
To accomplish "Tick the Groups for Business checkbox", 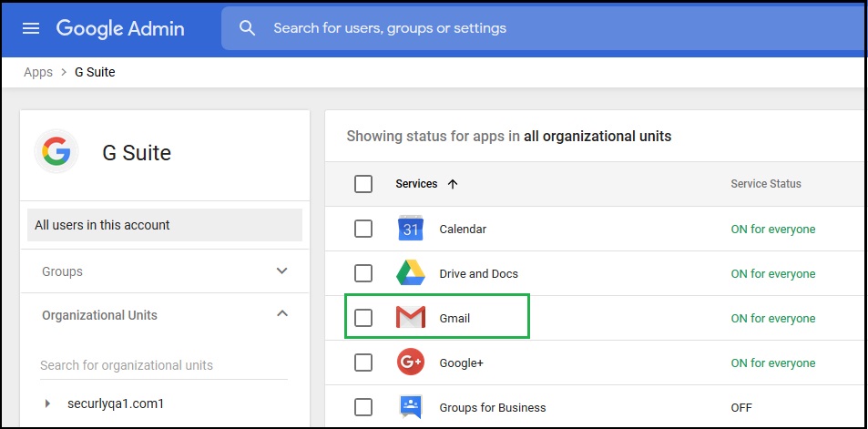I will (363, 407).
